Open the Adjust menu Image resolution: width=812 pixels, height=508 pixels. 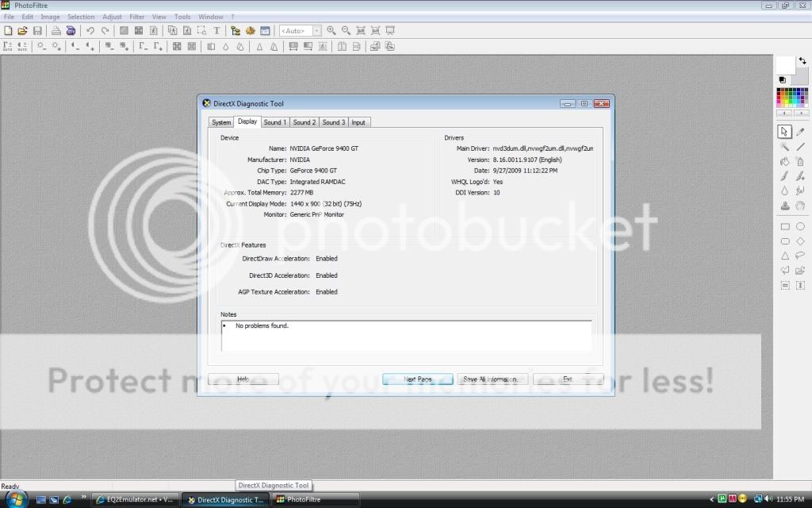112,17
